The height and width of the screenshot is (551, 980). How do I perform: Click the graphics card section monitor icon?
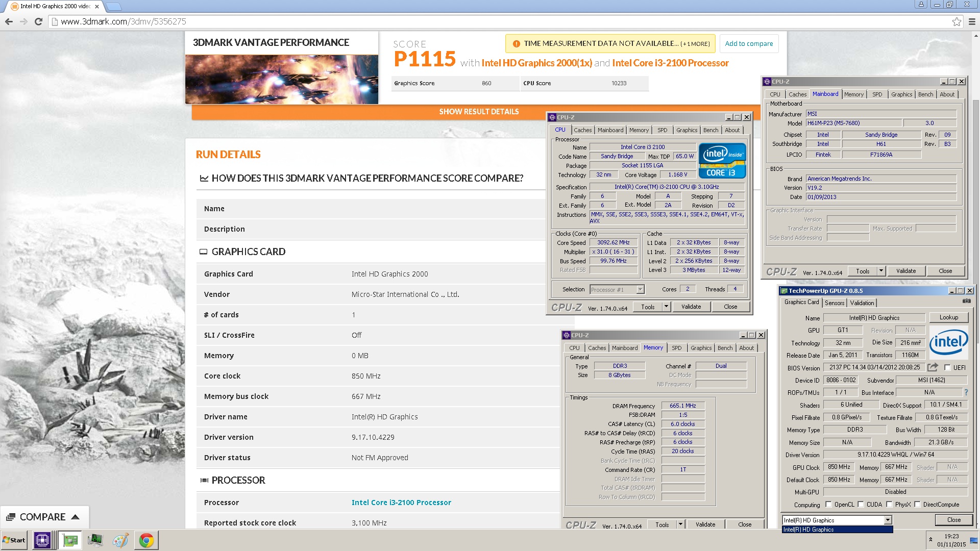click(203, 252)
